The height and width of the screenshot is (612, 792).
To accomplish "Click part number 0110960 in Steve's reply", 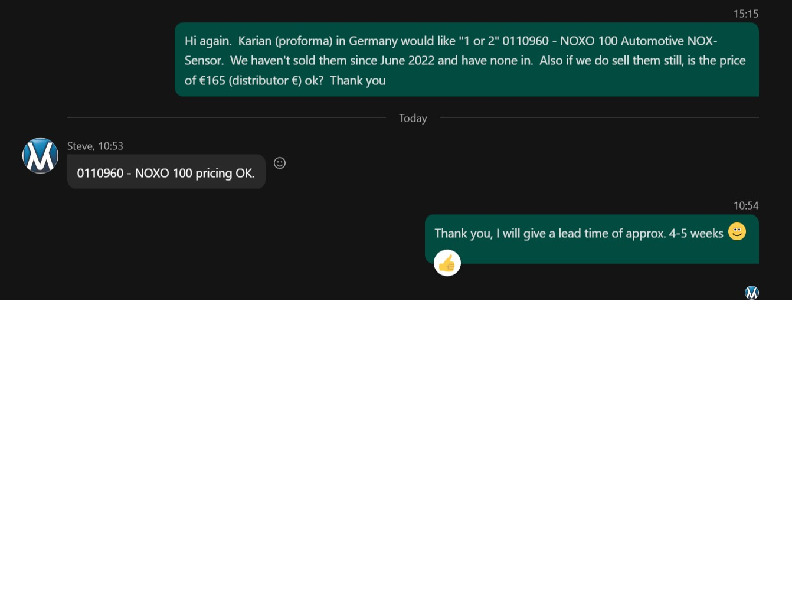I will (x=100, y=173).
